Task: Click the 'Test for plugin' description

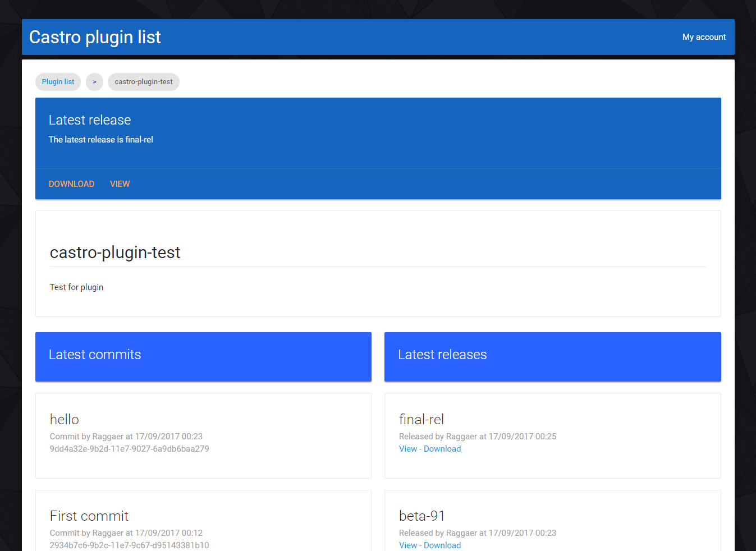Action: [76, 287]
